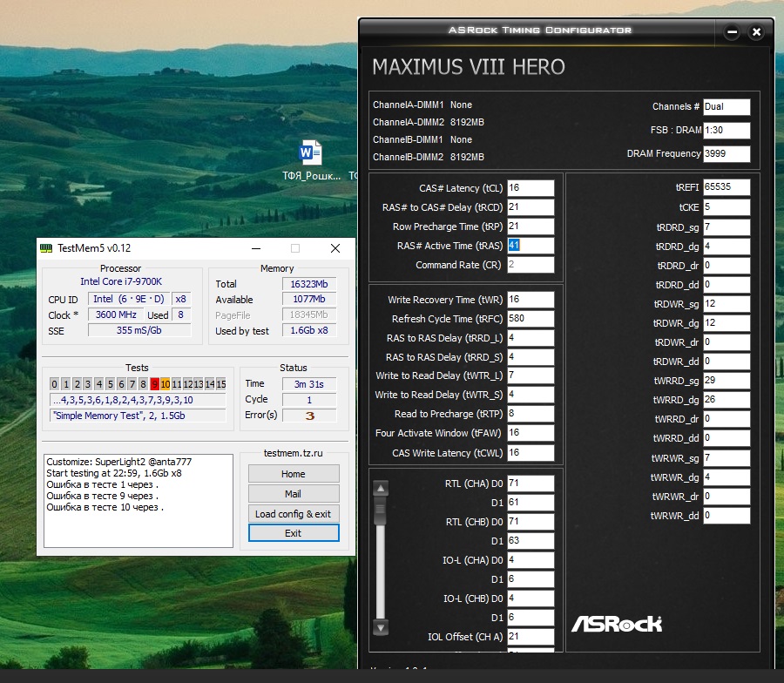Click the scroll down arrow in RTL panel
This screenshot has width=784, height=683.
tap(381, 627)
